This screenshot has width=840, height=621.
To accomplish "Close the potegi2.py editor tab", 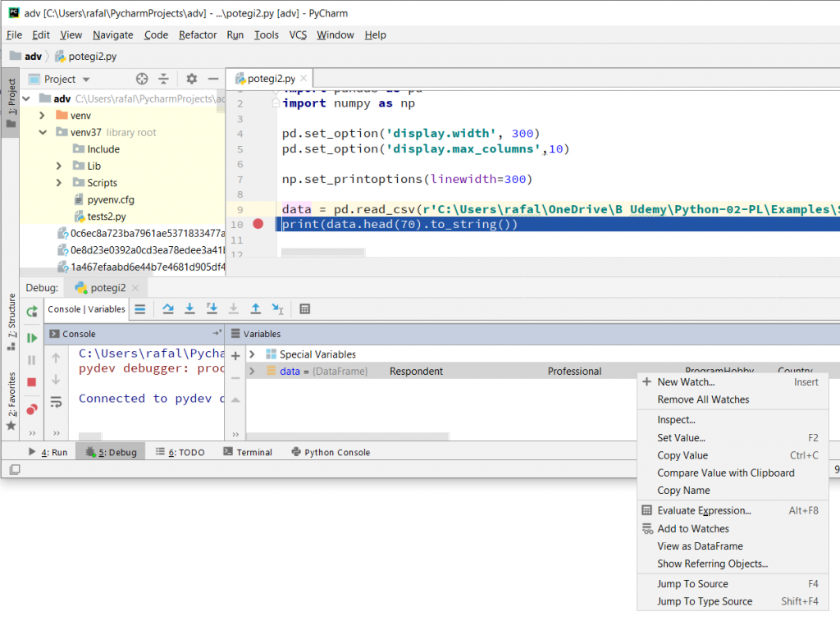I will (x=304, y=78).
